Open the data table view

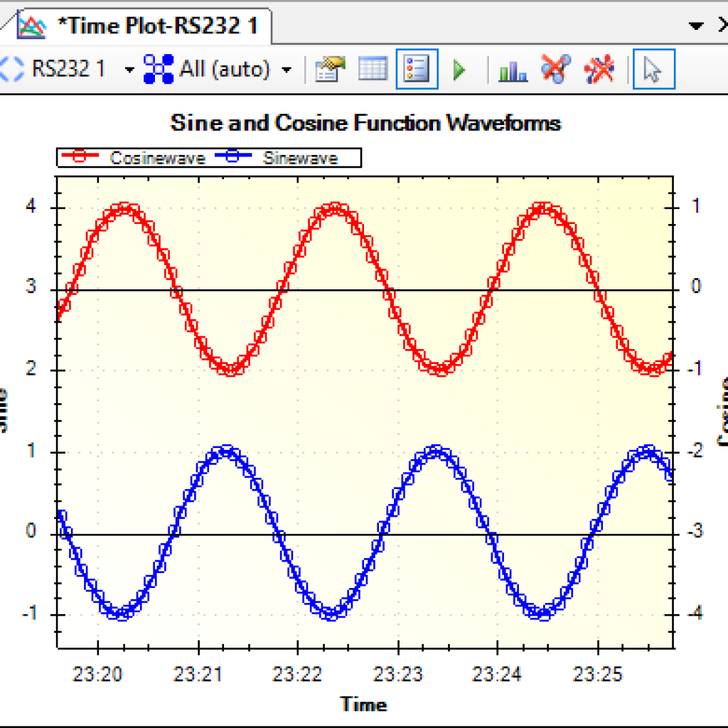point(373,69)
